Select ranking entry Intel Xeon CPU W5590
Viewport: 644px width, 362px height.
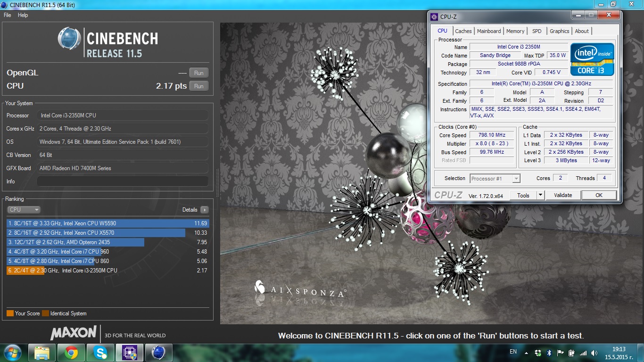coord(108,223)
